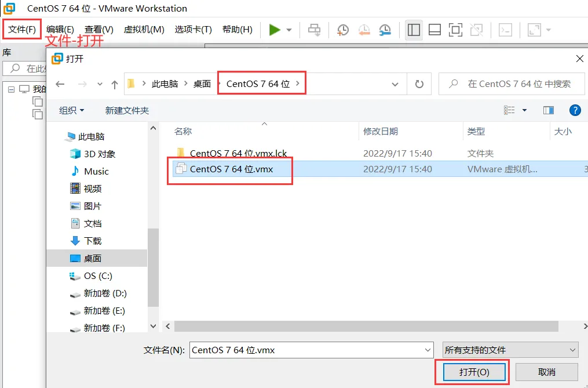Click the 取消 button
588x388 pixels.
point(546,372)
